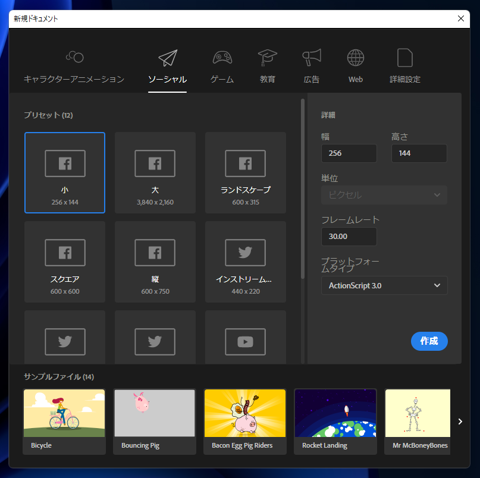Open the ActionScript 3.0 platform type dropdown
The height and width of the screenshot is (478, 480).
point(384,286)
